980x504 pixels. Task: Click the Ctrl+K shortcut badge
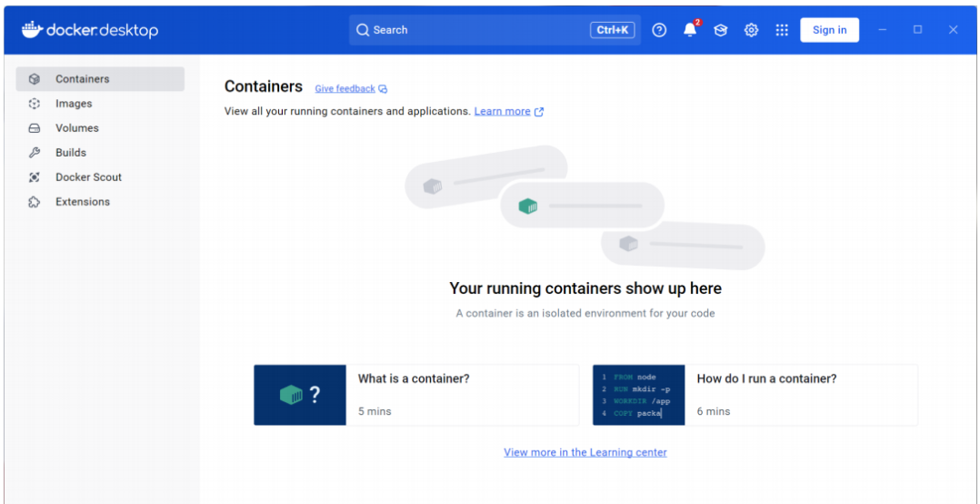[x=613, y=29]
